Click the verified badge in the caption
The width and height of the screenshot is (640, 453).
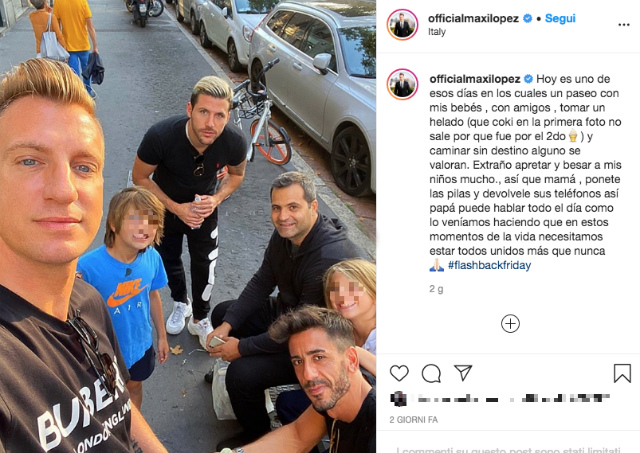click(528, 79)
